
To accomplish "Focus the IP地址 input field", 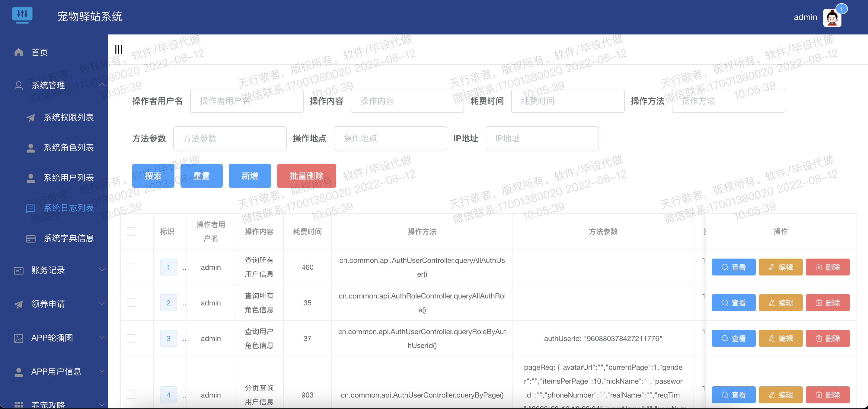I will (x=542, y=139).
